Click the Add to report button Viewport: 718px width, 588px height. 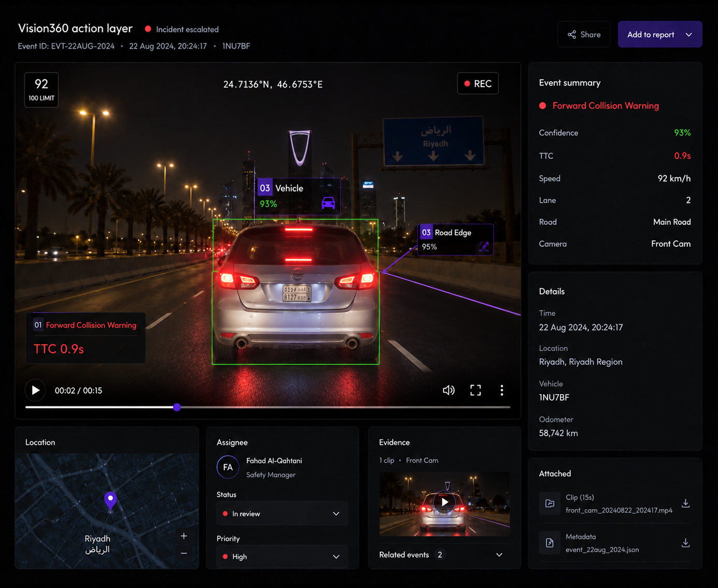click(651, 35)
